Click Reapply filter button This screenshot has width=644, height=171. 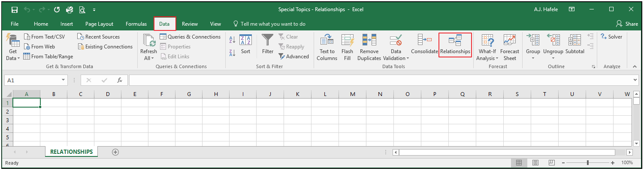click(x=291, y=47)
